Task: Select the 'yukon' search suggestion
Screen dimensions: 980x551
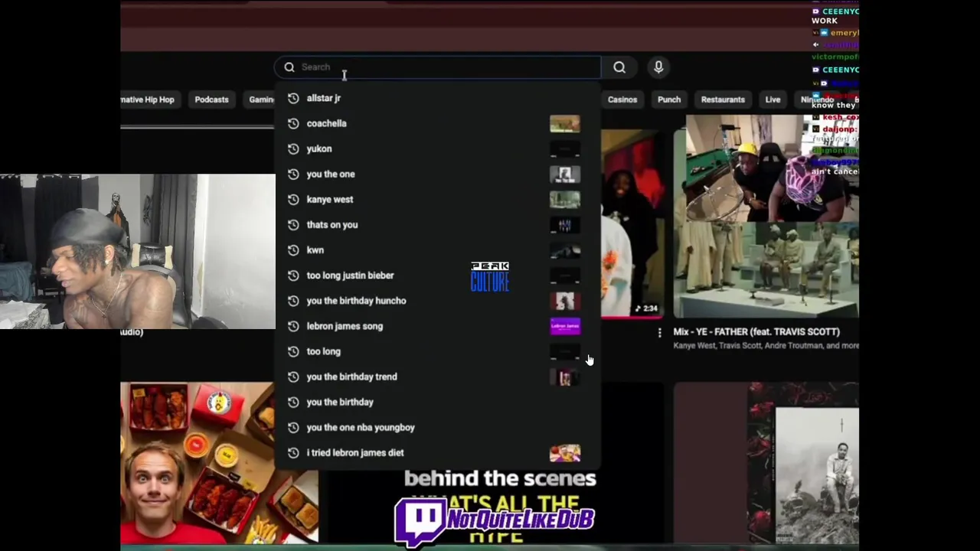Action: [x=436, y=148]
